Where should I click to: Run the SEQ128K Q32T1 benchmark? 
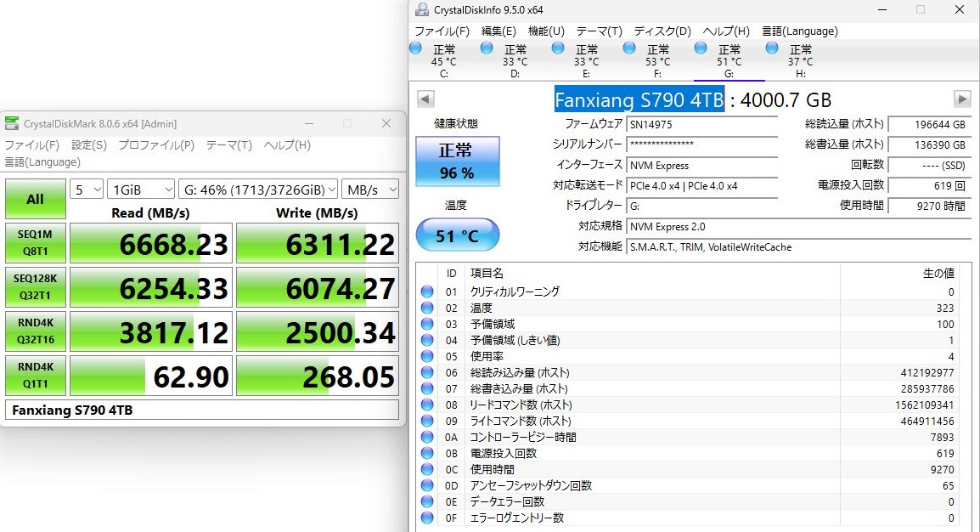click(x=36, y=287)
